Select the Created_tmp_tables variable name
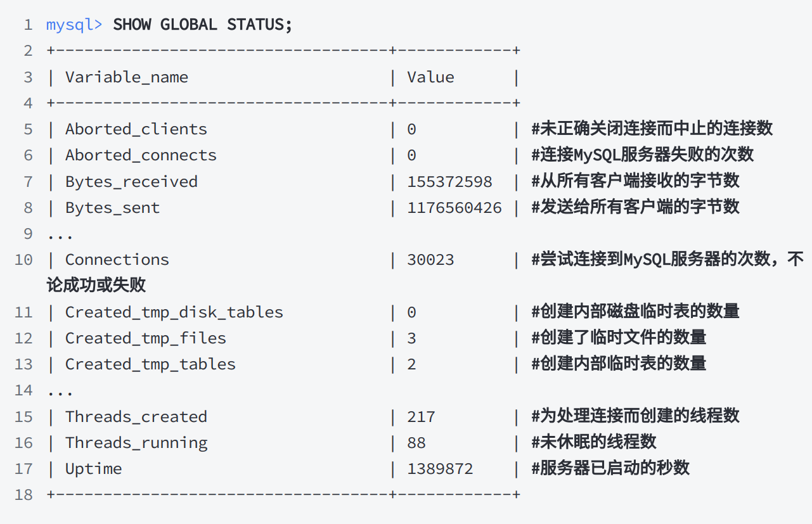812x524 pixels. [150, 364]
